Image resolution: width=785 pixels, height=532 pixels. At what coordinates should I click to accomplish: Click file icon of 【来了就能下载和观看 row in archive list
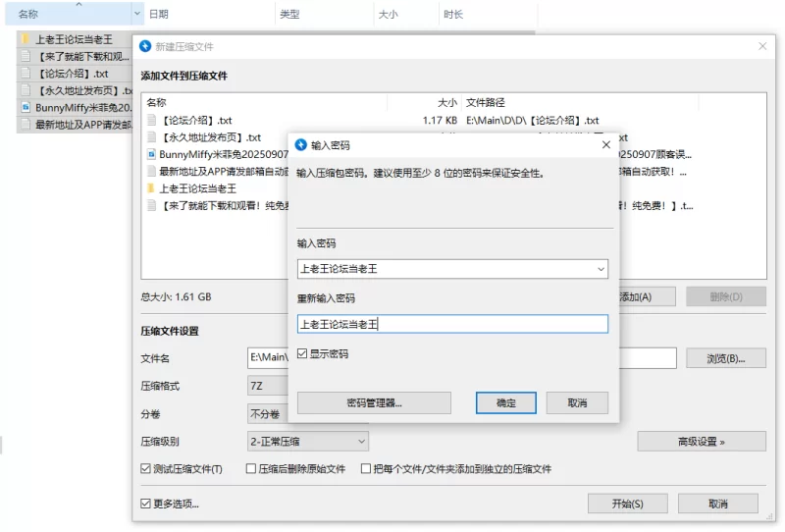[152, 205]
